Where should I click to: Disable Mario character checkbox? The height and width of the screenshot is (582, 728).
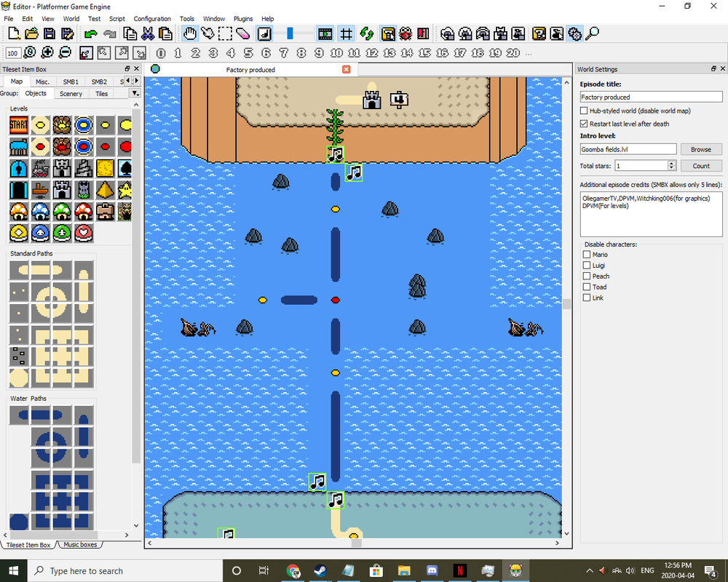[x=586, y=255]
